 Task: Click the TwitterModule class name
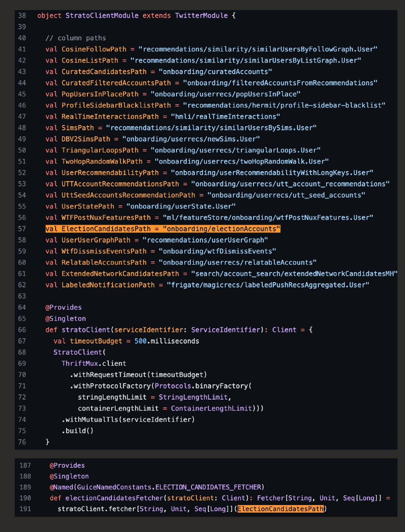tap(201, 15)
